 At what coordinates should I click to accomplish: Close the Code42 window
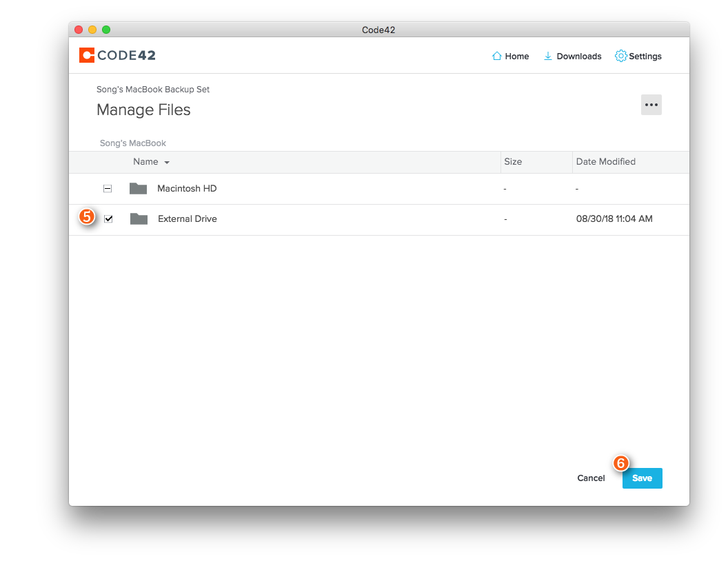point(79,30)
